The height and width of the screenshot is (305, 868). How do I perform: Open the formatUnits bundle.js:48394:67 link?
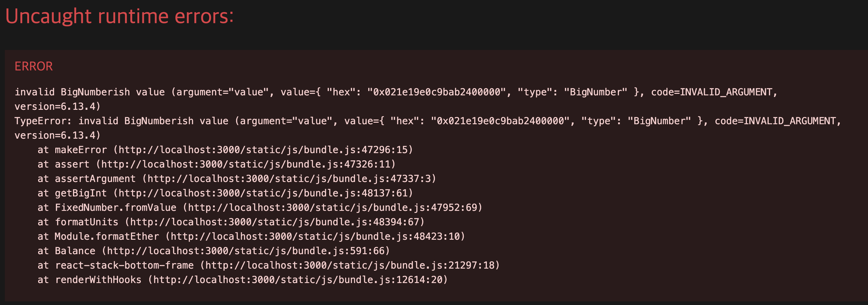pyautogui.click(x=274, y=222)
